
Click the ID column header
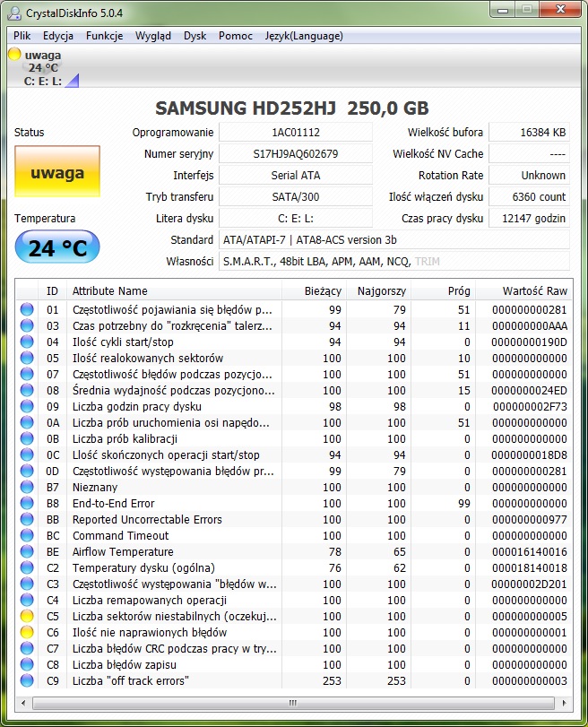pos(52,290)
